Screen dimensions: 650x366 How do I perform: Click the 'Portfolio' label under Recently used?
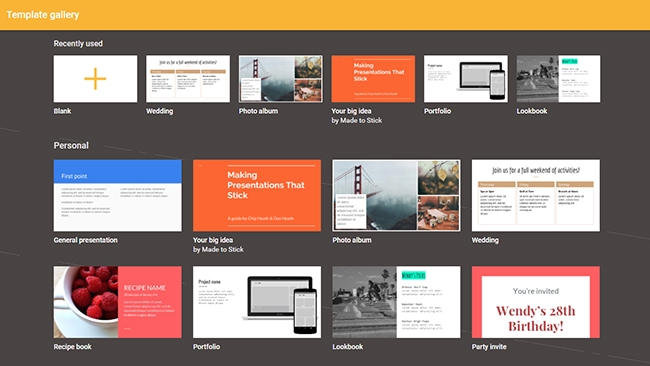pos(437,111)
